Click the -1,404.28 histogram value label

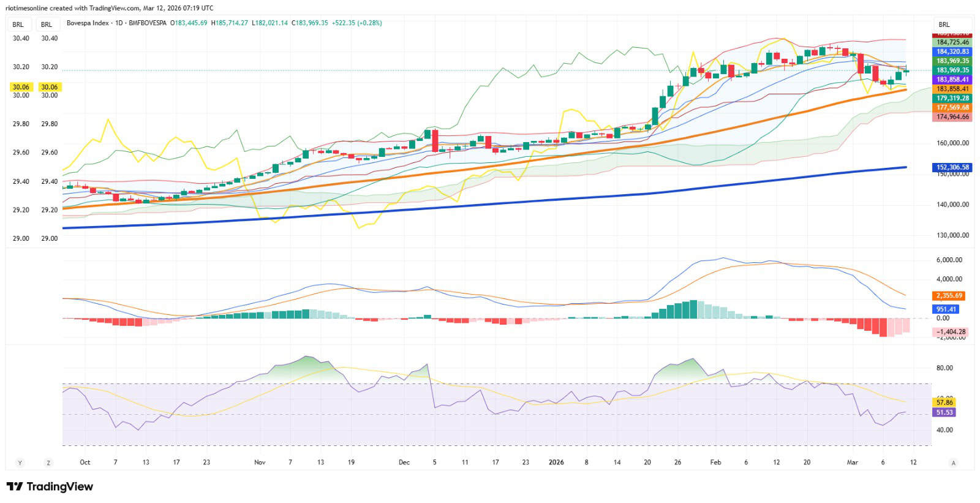click(x=951, y=331)
